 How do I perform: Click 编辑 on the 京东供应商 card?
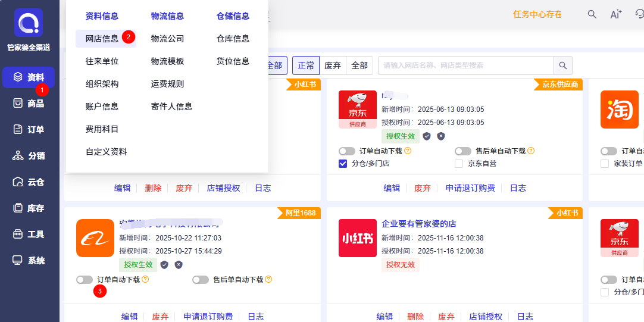point(392,188)
